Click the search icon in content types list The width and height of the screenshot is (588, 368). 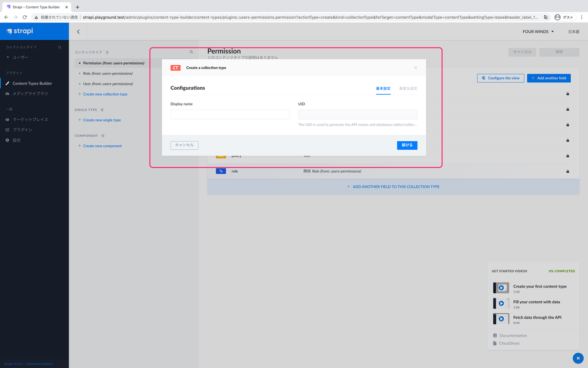(x=191, y=52)
